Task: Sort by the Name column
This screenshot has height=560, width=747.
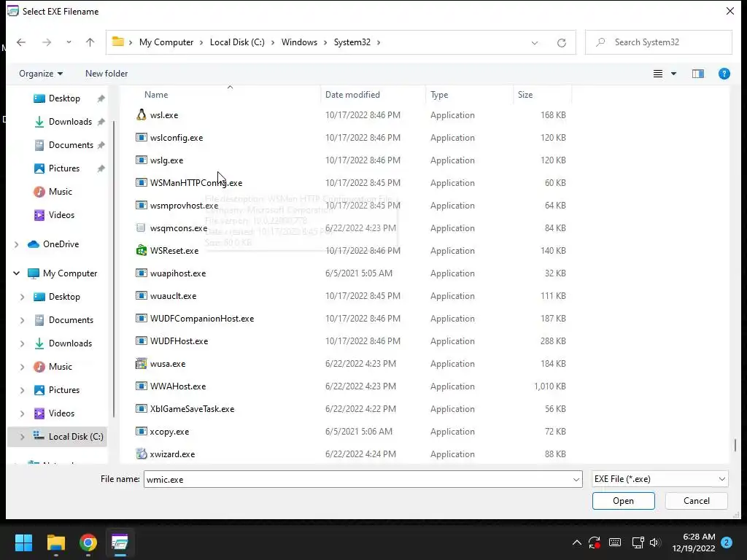Action: point(156,95)
